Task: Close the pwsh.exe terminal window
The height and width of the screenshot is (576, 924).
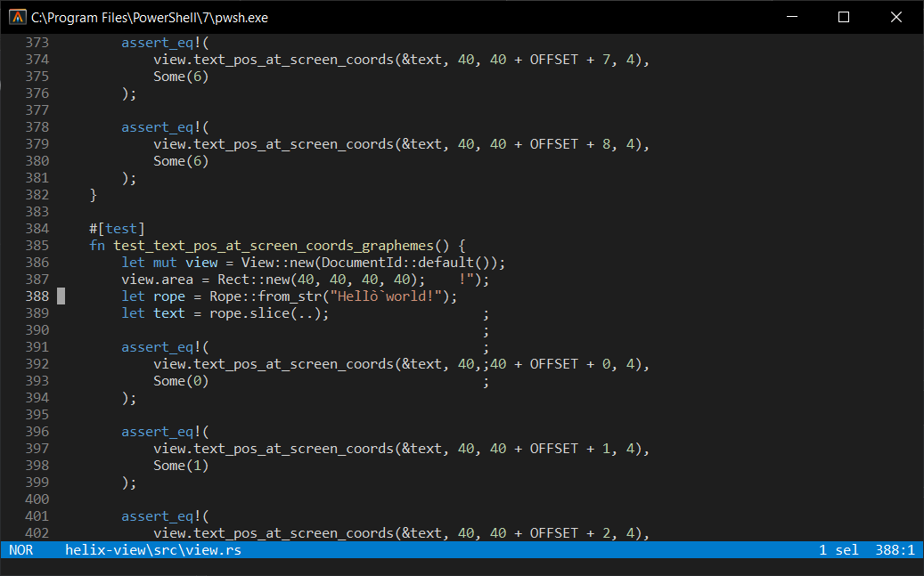Action: 896,17
